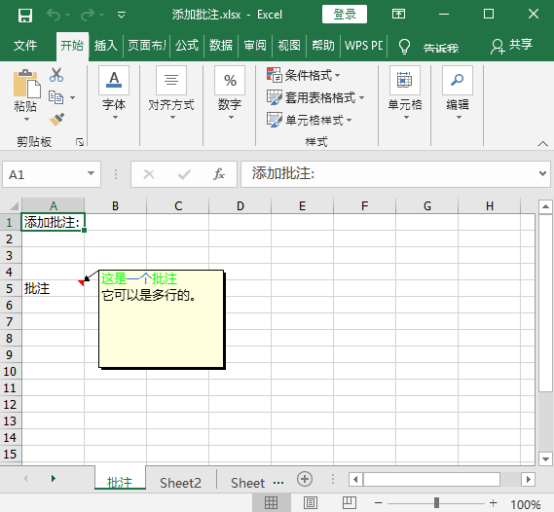Open the 帮助 ribbon tab
Viewport: 554px width, 512px height.
[x=323, y=45]
